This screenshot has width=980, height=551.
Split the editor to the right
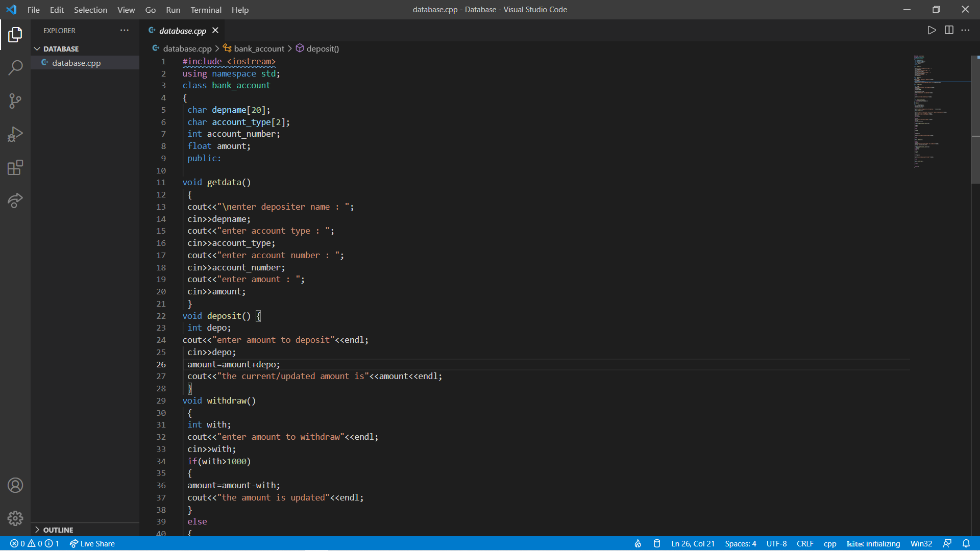949,30
